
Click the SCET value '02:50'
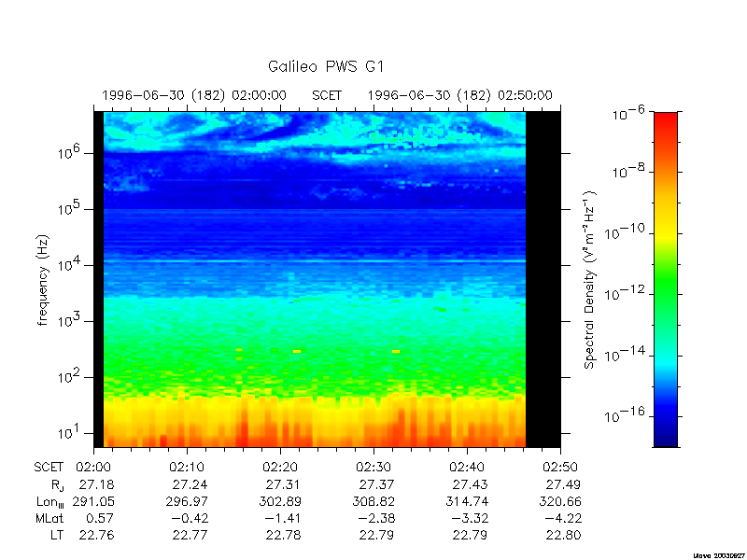point(561,468)
